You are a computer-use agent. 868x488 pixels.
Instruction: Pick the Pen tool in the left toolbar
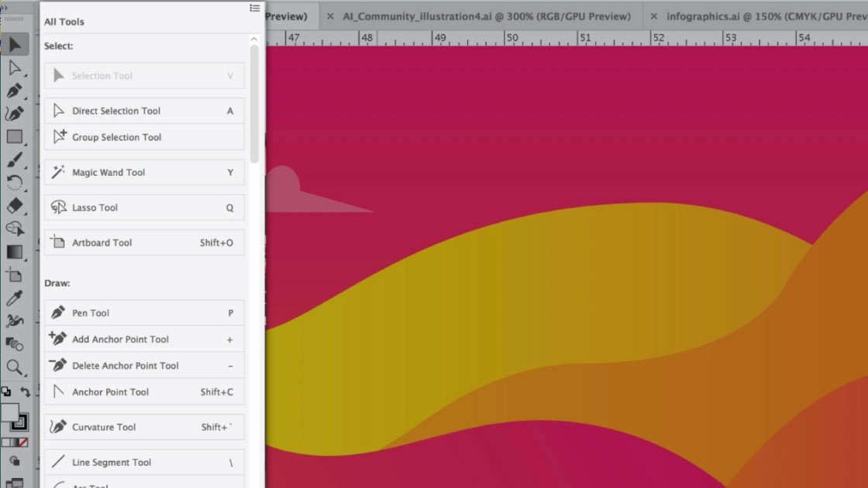click(x=15, y=91)
